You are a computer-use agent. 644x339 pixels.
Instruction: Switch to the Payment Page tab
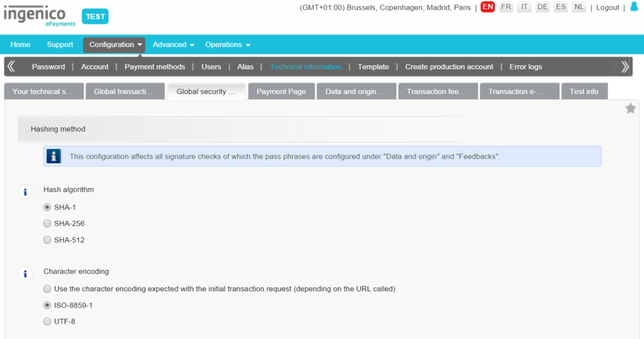281,91
